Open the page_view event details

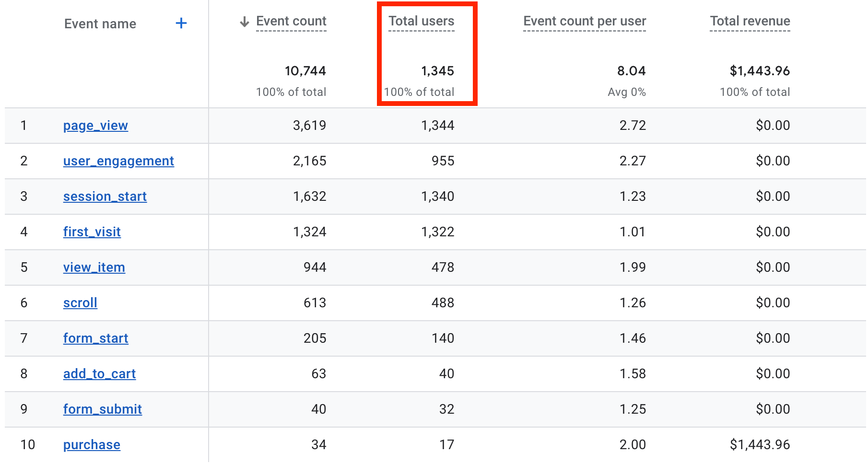coord(95,126)
